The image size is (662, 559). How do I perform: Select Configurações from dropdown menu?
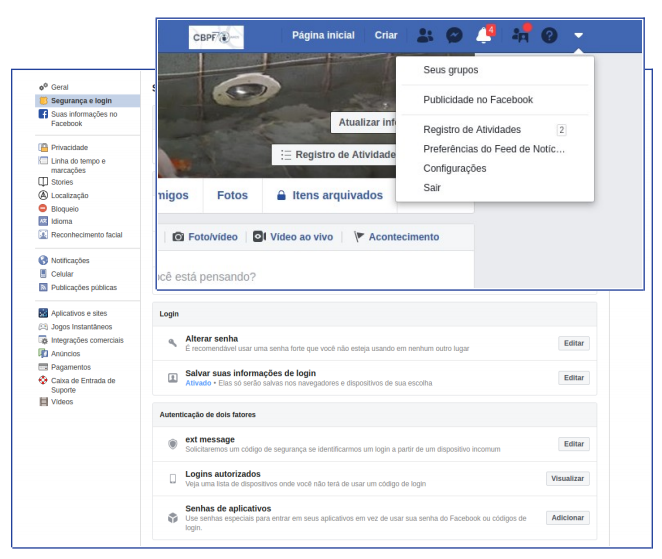point(455,168)
